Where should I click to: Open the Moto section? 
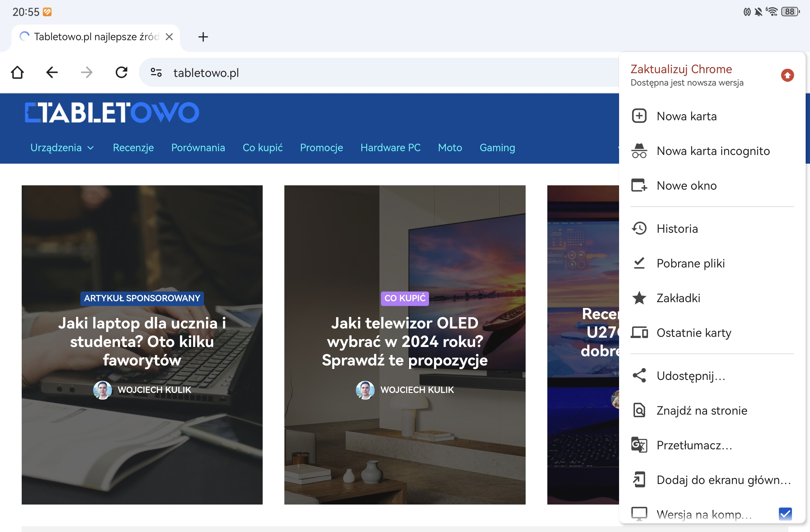pos(450,148)
